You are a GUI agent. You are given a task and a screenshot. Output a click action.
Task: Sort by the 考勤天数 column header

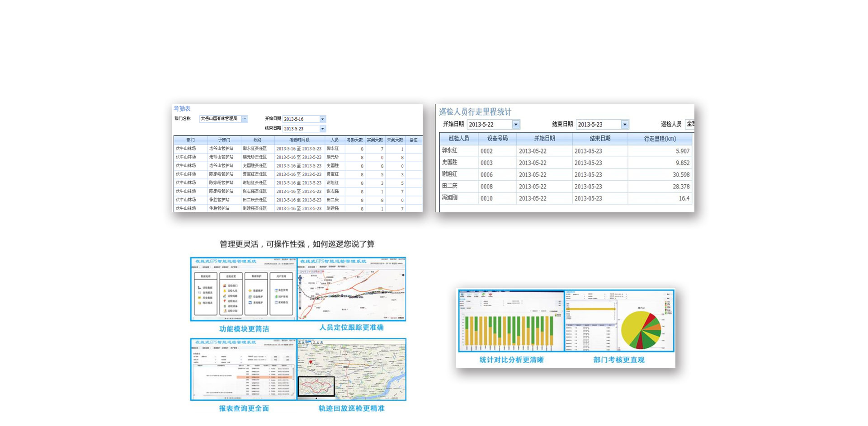[x=354, y=140]
